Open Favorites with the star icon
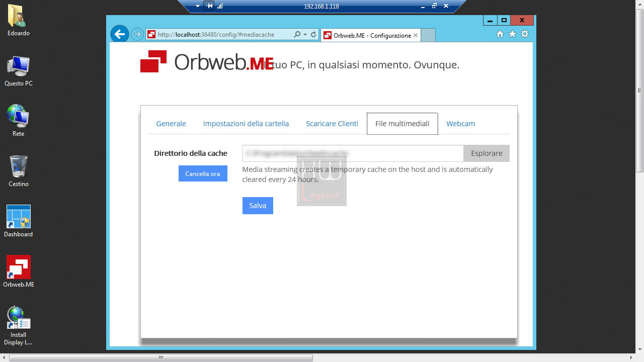The image size is (644, 362). [x=512, y=34]
